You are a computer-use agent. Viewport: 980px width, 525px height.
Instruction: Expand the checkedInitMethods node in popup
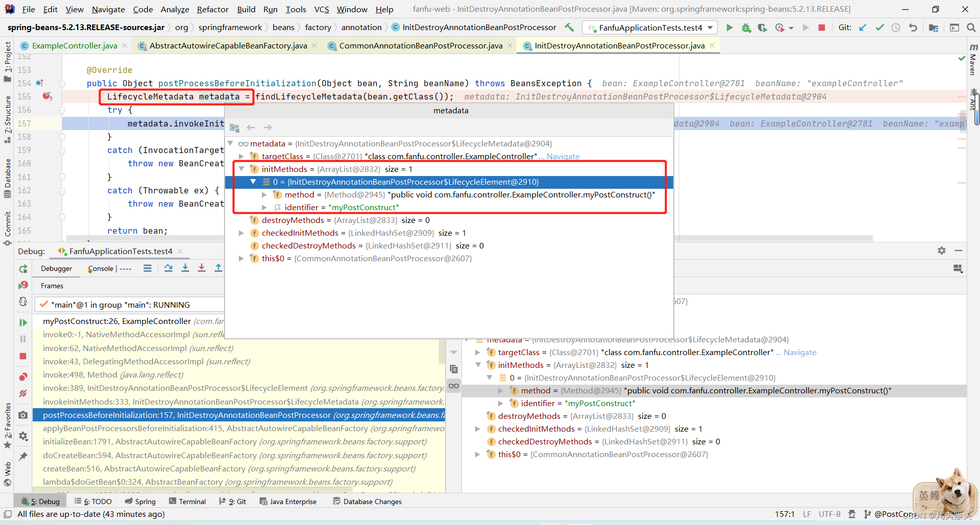coord(241,233)
